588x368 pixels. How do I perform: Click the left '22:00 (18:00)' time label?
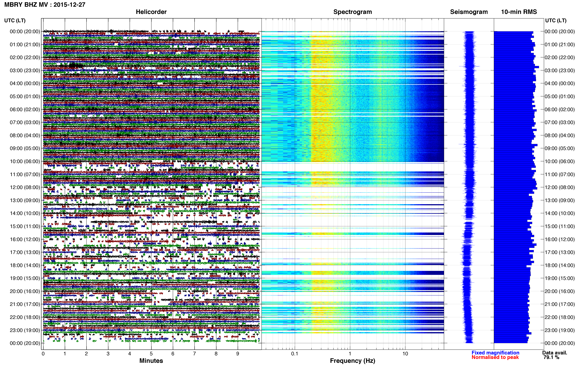pyautogui.click(x=25, y=317)
